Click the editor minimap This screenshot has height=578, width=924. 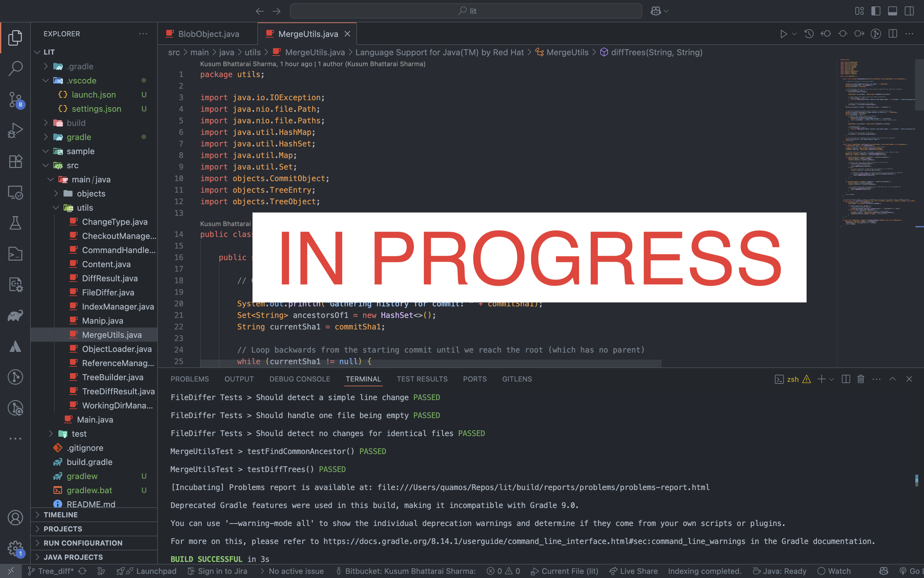click(876, 143)
